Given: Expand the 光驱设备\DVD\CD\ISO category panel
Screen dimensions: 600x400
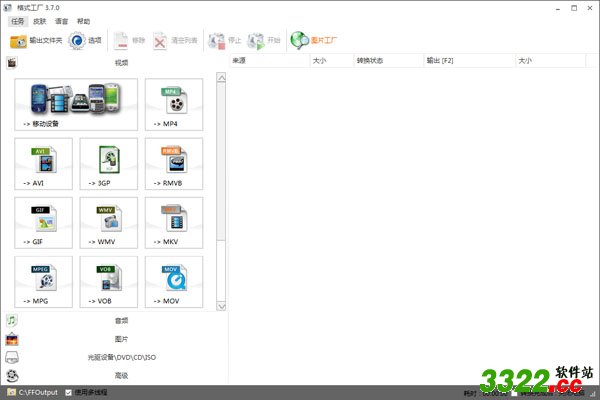Looking at the screenshot, I should point(120,357).
